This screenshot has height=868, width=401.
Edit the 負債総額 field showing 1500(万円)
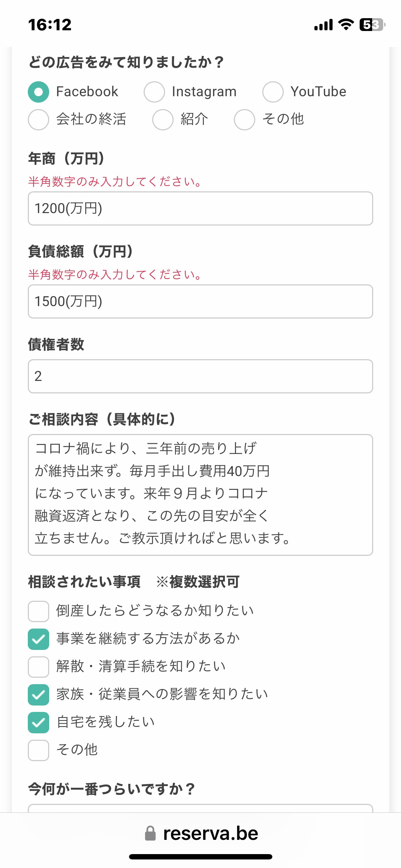pyautogui.click(x=200, y=301)
